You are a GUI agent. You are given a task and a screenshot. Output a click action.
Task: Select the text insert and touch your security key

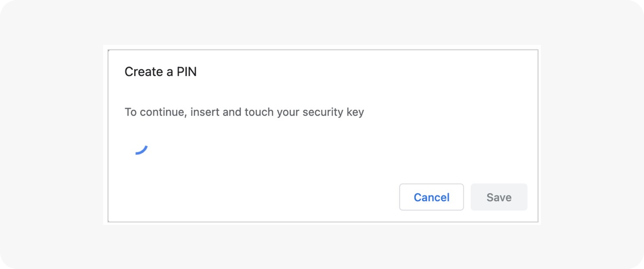point(277,112)
